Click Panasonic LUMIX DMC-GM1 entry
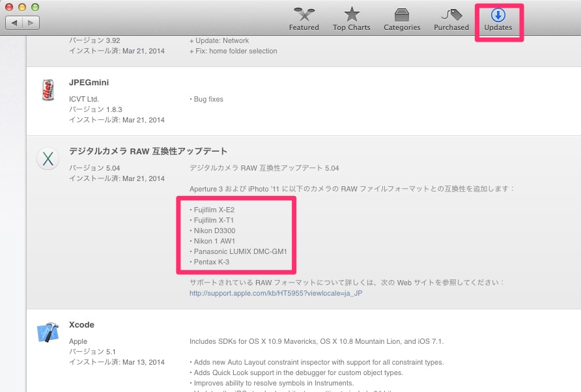The width and height of the screenshot is (581, 392). click(x=238, y=251)
